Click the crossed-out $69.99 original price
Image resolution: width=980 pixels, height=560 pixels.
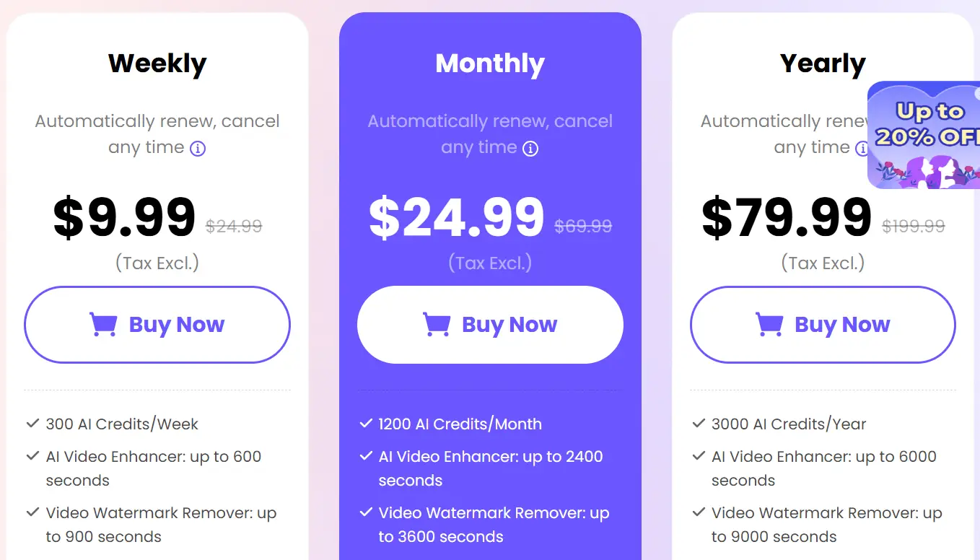[583, 227]
